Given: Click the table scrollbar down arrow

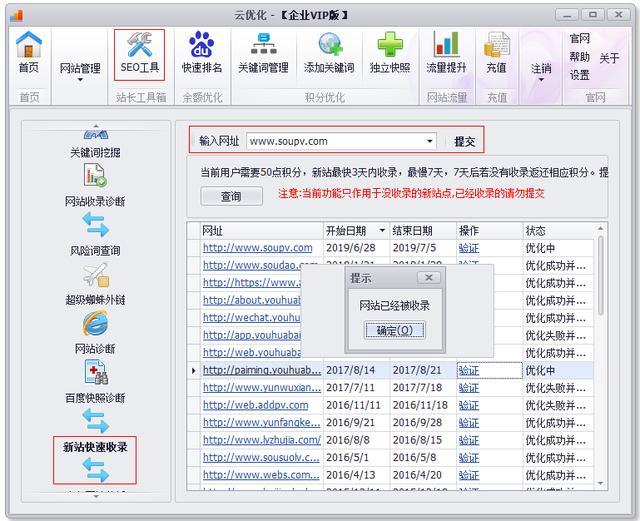Looking at the screenshot, I should [x=600, y=483].
